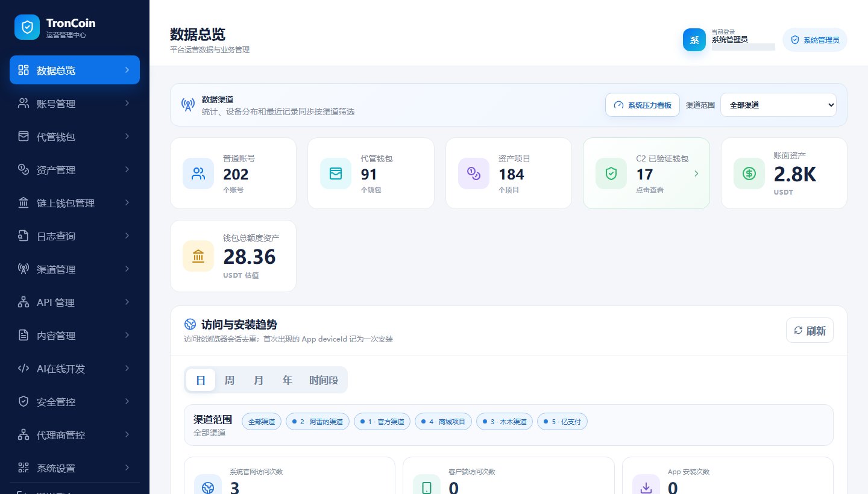Click the 系统管理员 role badge button
This screenshot has width=868, height=494.
[x=815, y=40]
